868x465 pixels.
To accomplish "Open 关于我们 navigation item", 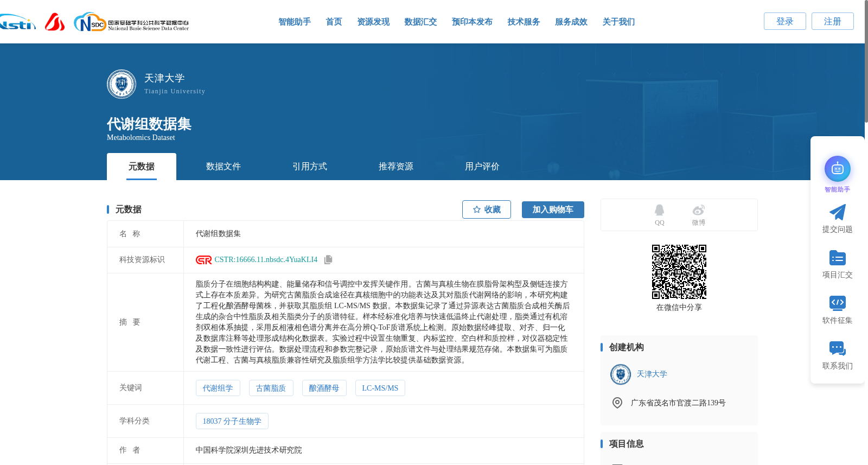I will [x=618, y=22].
